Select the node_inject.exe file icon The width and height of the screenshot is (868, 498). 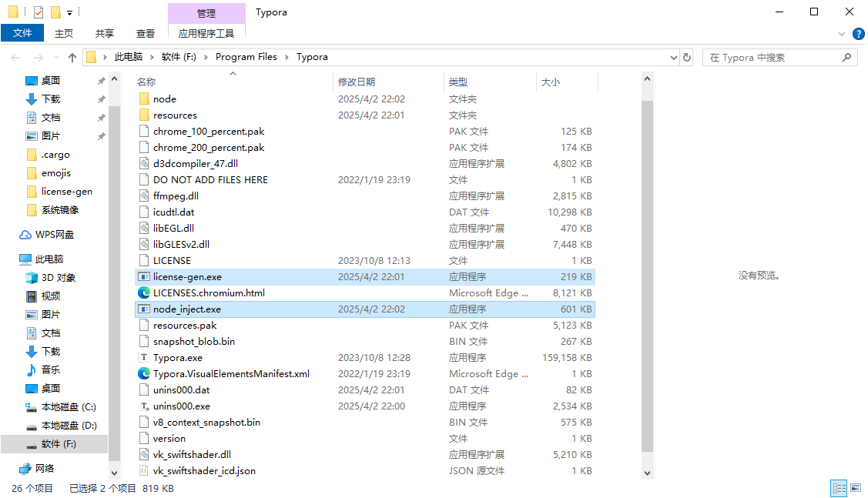point(143,309)
